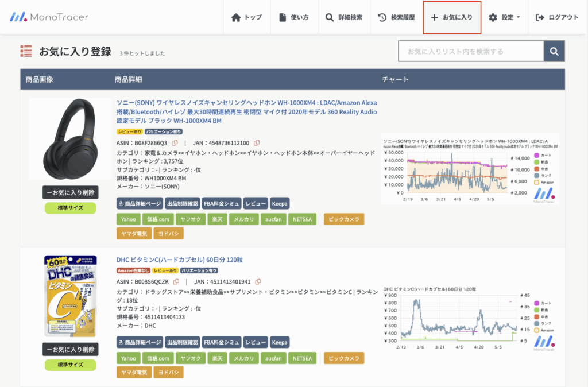Open 商品詳細ページ for DHC ビタミンC
Viewport: 588px width, 387px height.
pos(140,342)
